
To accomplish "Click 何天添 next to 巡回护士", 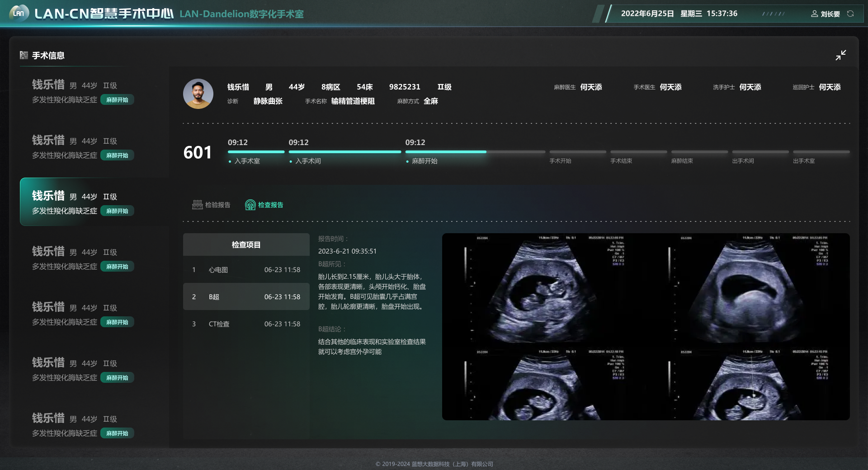I will pos(830,87).
